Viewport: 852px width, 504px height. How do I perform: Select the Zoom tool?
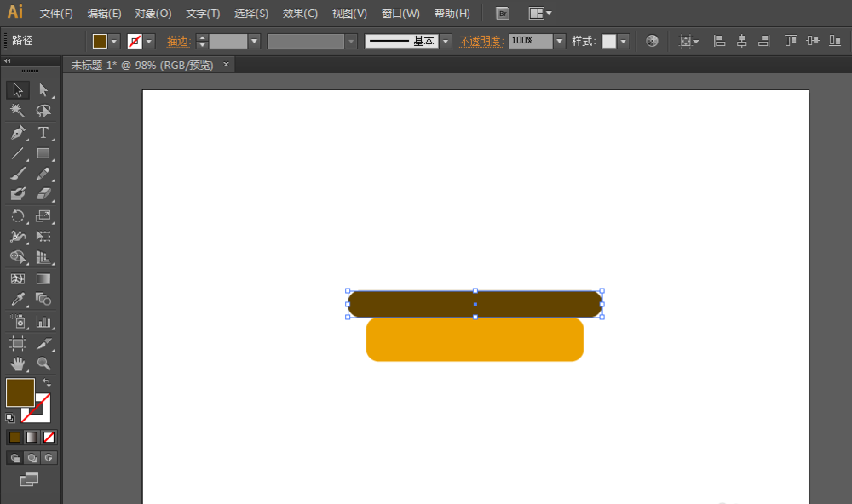pos(43,364)
